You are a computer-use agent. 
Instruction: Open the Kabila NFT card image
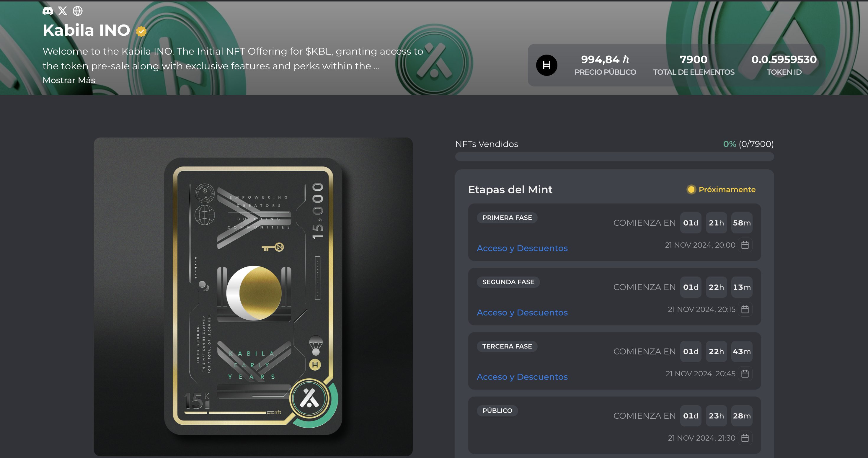(x=253, y=297)
